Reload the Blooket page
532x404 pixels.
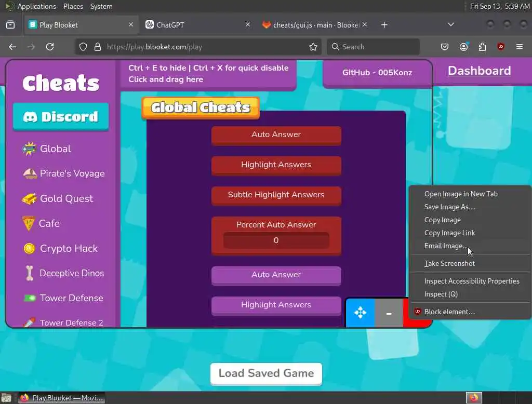[50, 47]
